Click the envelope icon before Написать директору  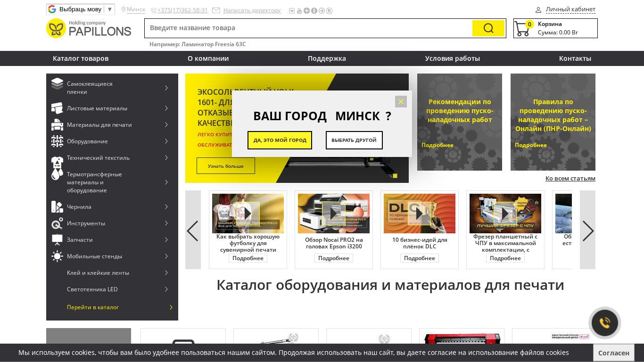(216, 10)
